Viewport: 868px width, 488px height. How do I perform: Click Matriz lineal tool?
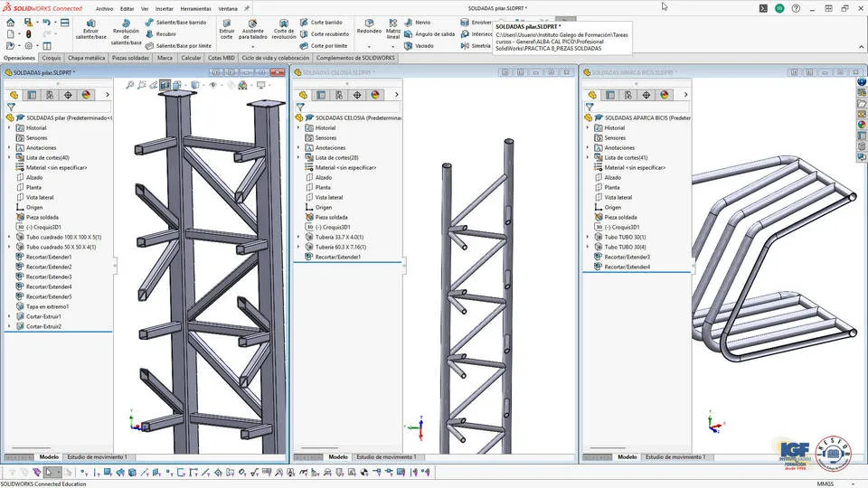[393, 29]
